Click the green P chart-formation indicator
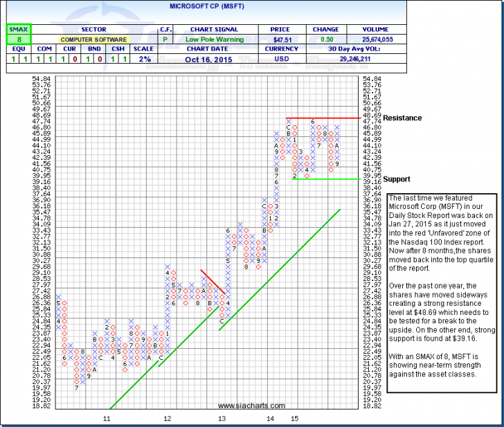Screen dimensions: 504x427 [165, 41]
